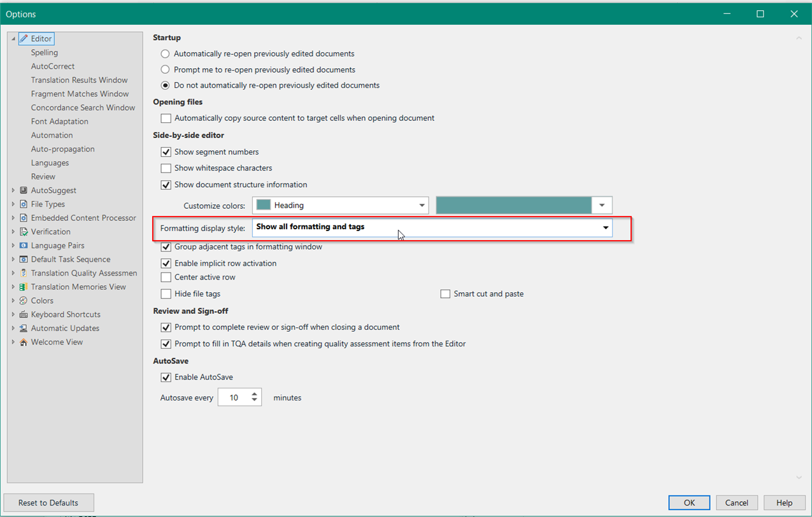Toggle Enable AutoSave checkbox

click(166, 377)
